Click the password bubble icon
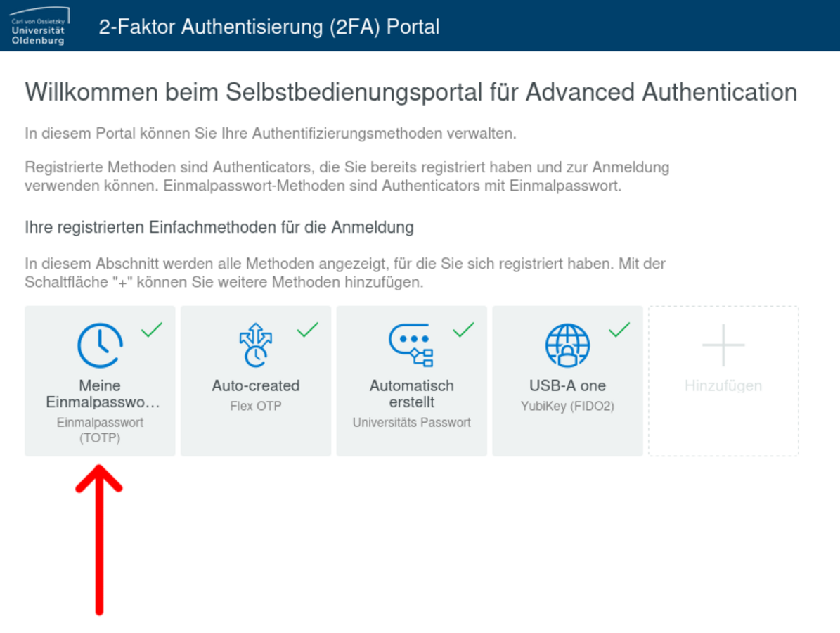Viewport: 840px width, 633px height. click(411, 345)
